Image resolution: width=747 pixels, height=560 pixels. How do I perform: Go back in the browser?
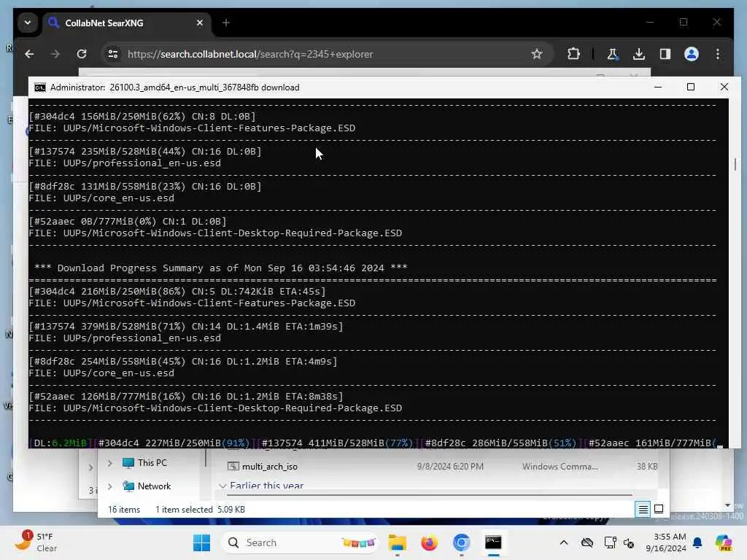pyautogui.click(x=29, y=54)
